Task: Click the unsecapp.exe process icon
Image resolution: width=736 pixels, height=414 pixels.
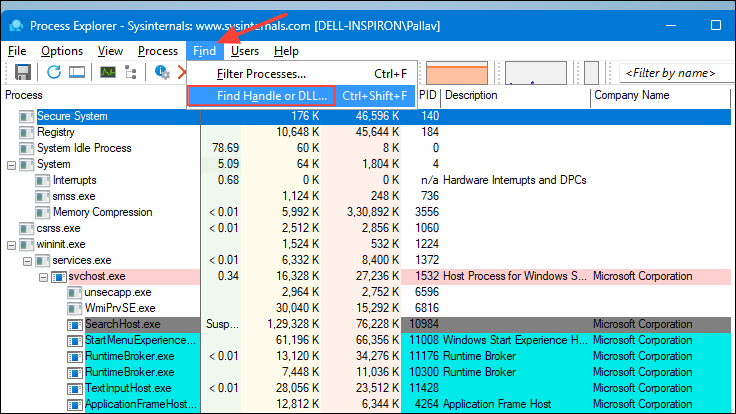Action: click(x=75, y=292)
